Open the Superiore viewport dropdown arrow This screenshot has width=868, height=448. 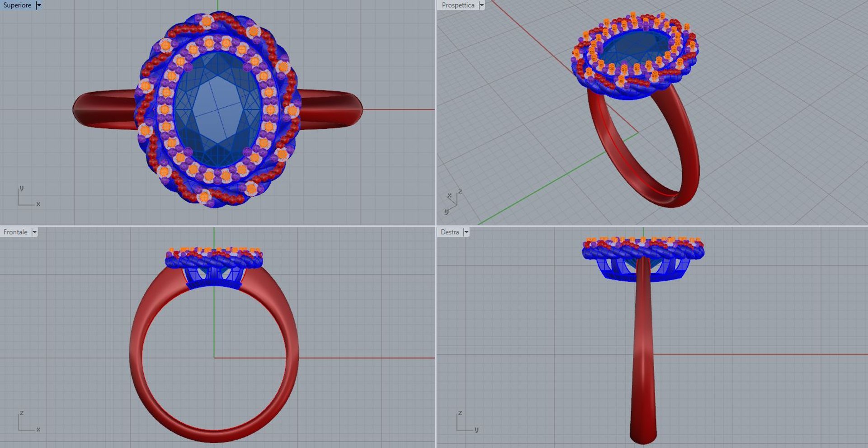(38, 5)
